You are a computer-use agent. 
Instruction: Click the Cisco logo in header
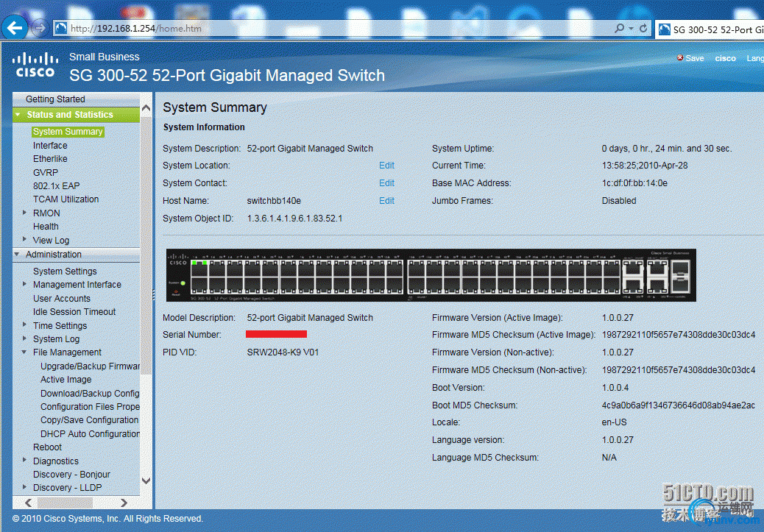pyautogui.click(x=35, y=65)
